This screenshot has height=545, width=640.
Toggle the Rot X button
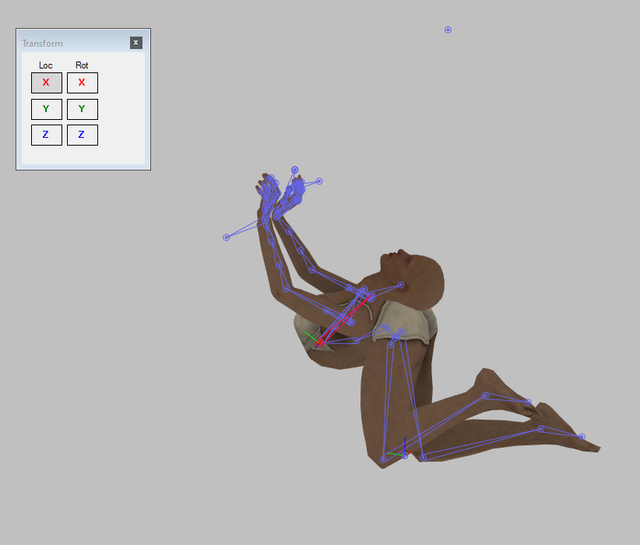coord(82,83)
